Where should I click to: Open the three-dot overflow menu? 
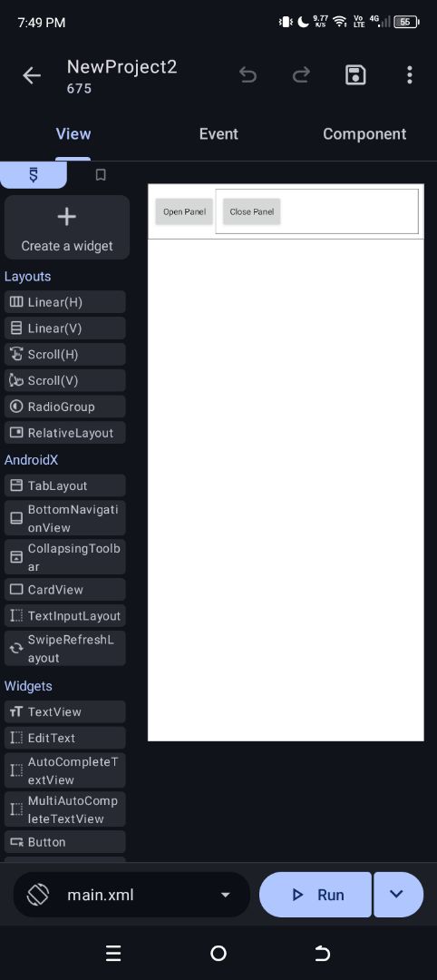[x=410, y=75]
